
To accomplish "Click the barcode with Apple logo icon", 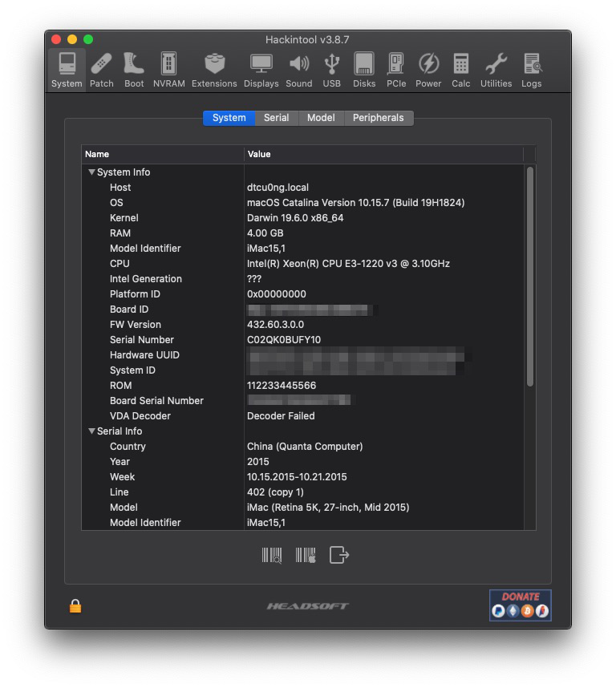I will point(306,555).
